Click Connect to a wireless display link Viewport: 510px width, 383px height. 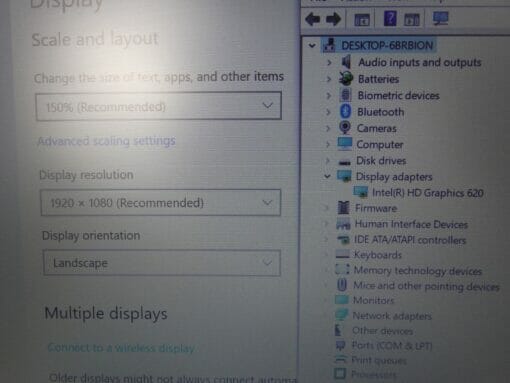[x=121, y=348]
